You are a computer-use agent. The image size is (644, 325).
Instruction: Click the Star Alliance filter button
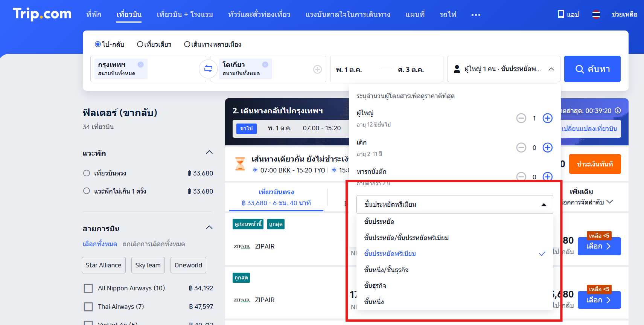(104, 265)
